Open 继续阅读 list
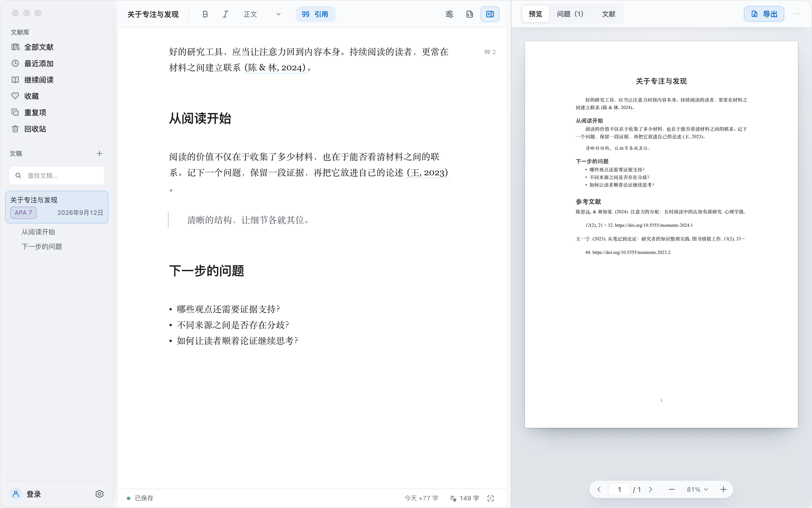The height and width of the screenshot is (508, 812). [57, 80]
